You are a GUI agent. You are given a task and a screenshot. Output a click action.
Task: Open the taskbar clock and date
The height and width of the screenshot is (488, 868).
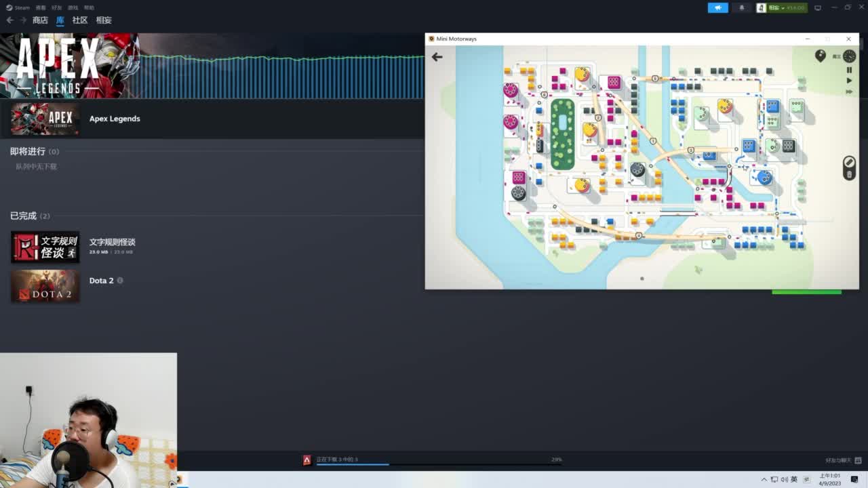coord(831,479)
